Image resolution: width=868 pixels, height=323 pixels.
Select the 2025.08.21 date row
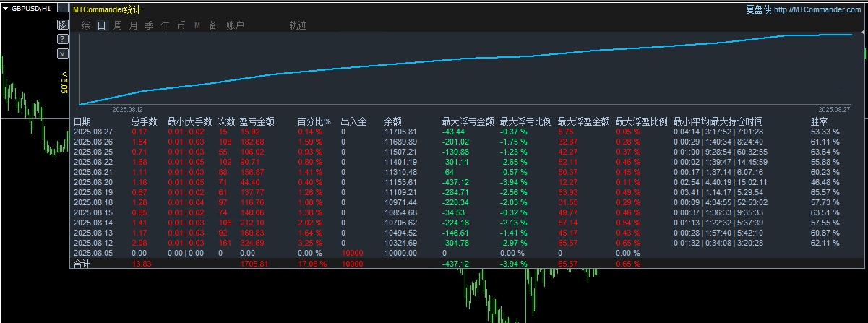[93, 172]
